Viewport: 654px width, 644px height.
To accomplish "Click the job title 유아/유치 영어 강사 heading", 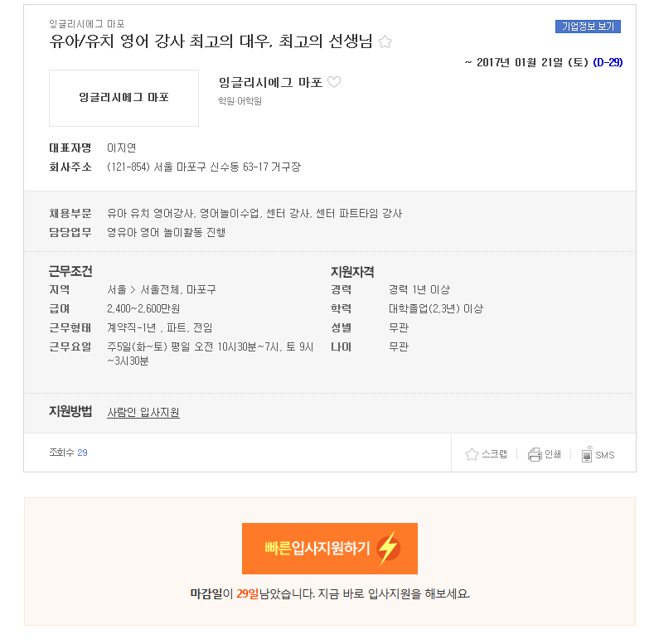I will click(x=211, y=41).
